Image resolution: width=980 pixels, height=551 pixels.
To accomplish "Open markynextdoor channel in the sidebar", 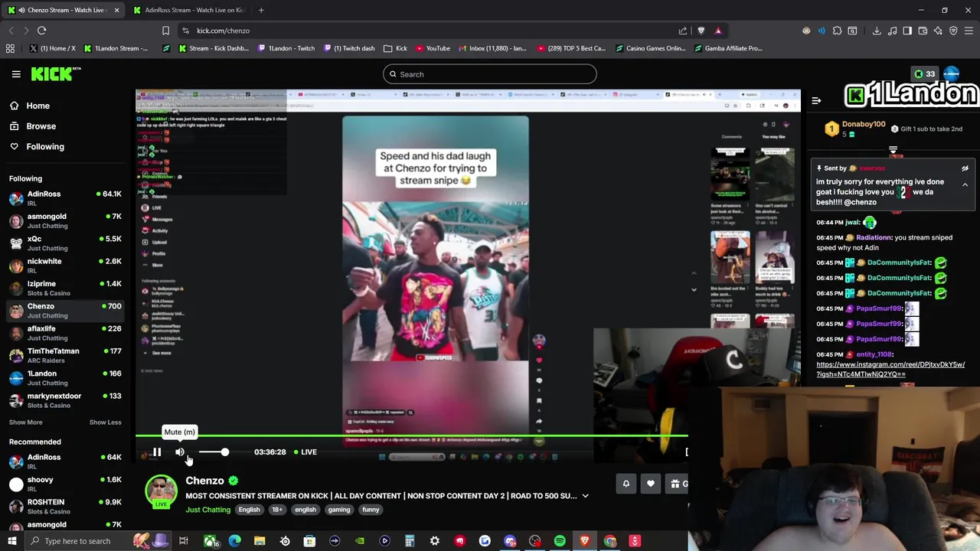I will [64, 400].
